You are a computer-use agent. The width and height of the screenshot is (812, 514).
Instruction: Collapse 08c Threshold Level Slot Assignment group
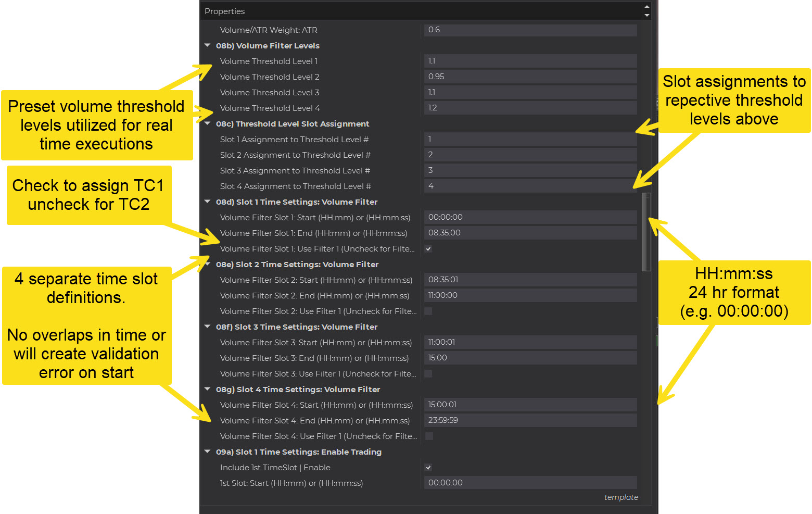click(x=208, y=124)
